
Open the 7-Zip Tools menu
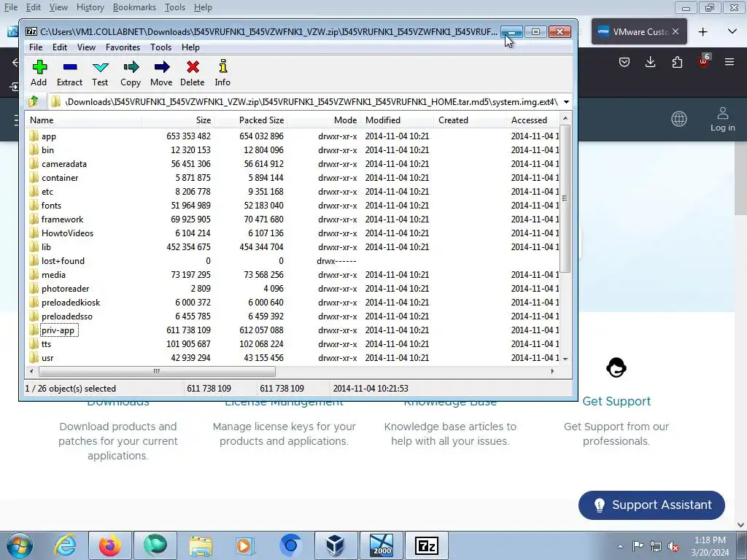[160, 47]
